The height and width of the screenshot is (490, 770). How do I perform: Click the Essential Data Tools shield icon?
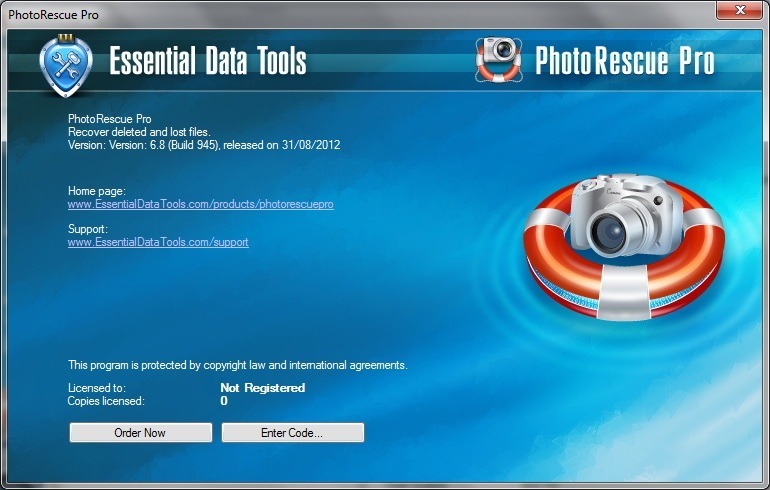tap(66, 65)
